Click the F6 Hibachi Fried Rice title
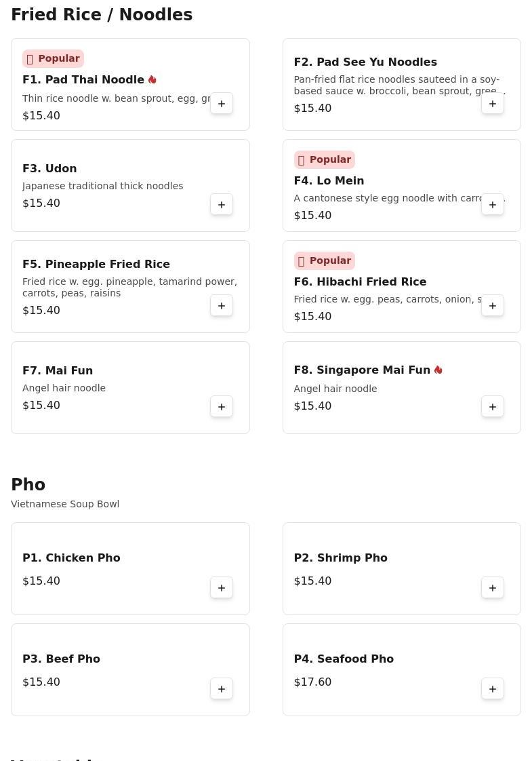Viewport: 532px width, 761px height. 360,282
